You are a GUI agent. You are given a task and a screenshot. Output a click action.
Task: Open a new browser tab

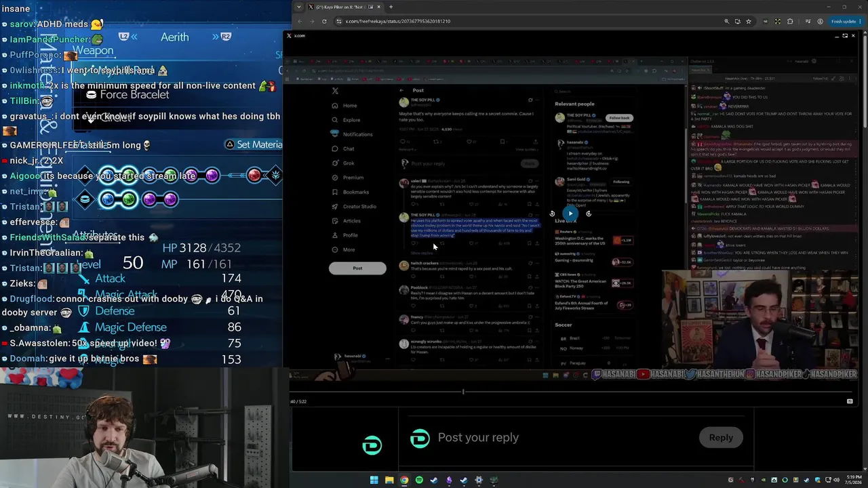[391, 7]
